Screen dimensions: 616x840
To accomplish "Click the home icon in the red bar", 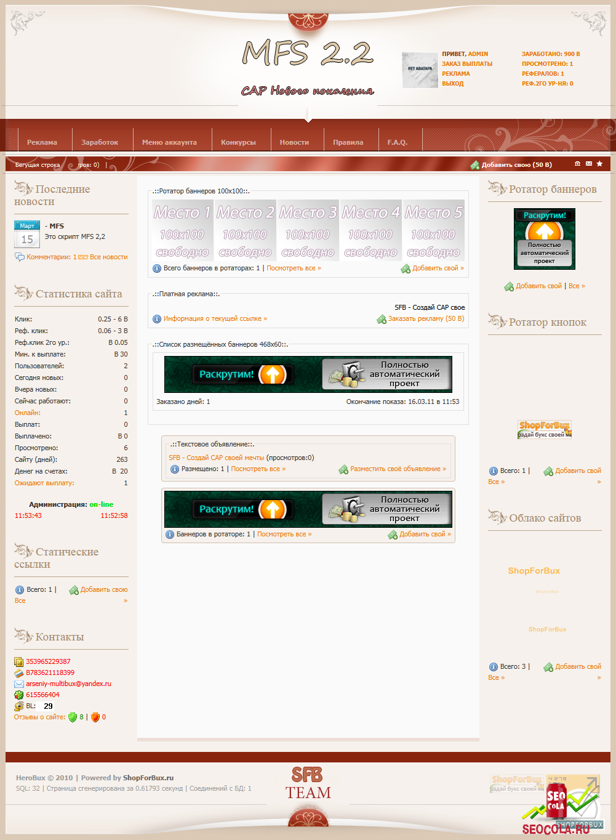I will coord(577,164).
